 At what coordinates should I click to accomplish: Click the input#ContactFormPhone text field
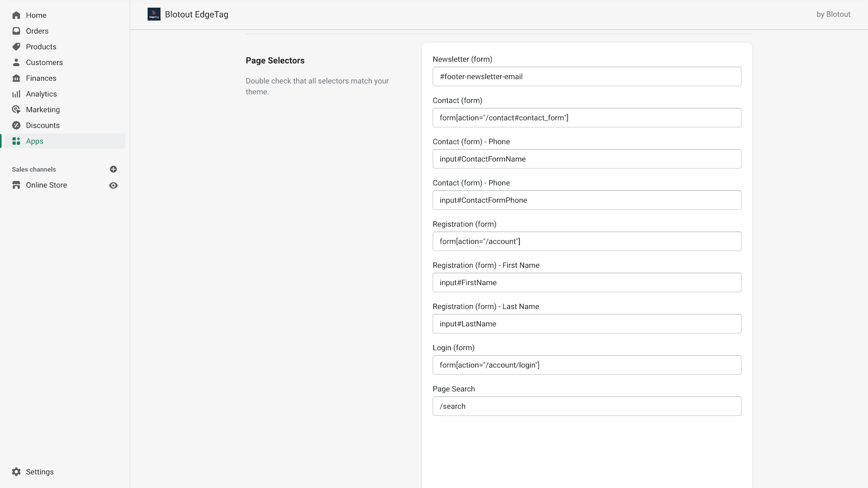click(x=586, y=200)
